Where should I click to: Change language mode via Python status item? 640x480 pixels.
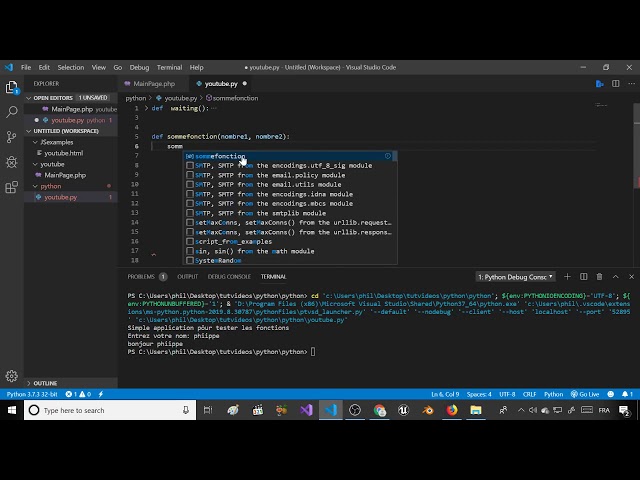coord(553,394)
